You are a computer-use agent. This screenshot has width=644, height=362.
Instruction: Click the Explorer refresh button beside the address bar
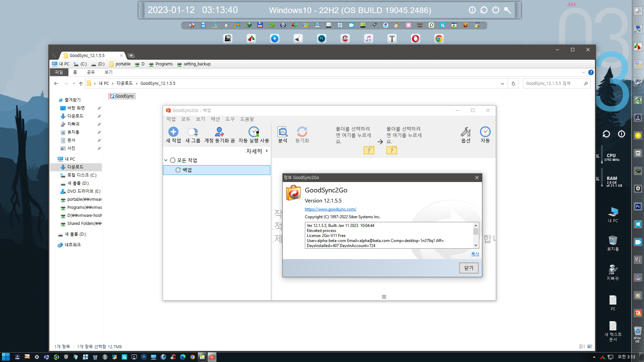pos(514,83)
